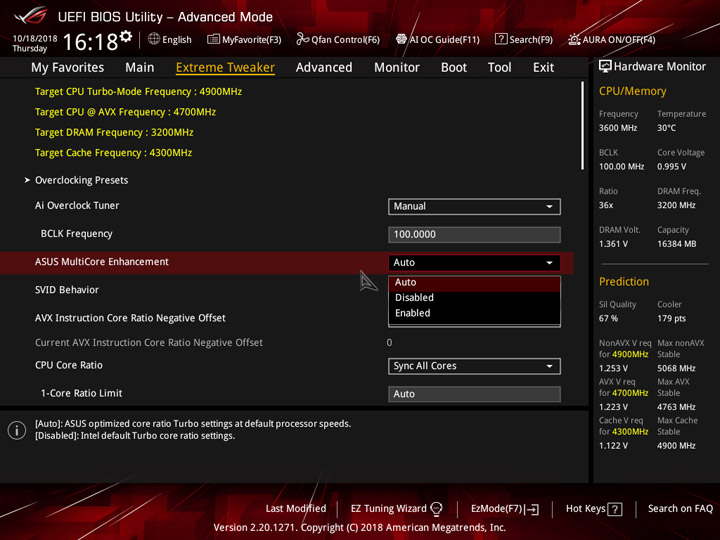This screenshot has width=720, height=540.
Task: Click the BCLK Frequency input field
Action: tap(474, 234)
